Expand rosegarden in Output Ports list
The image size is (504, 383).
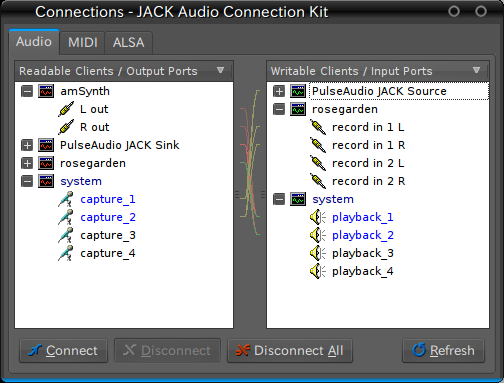pos(27,163)
